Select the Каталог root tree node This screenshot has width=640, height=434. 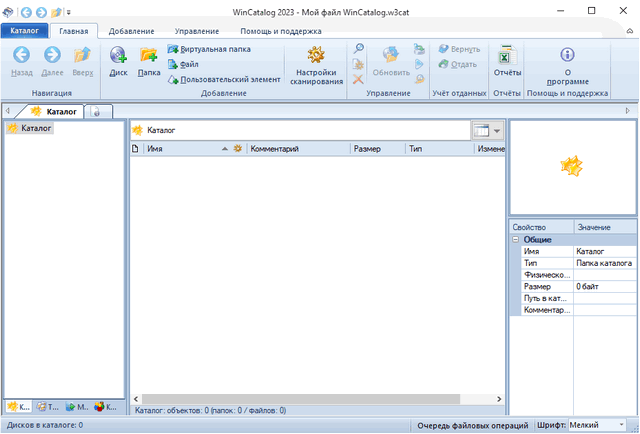pos(36,128)
